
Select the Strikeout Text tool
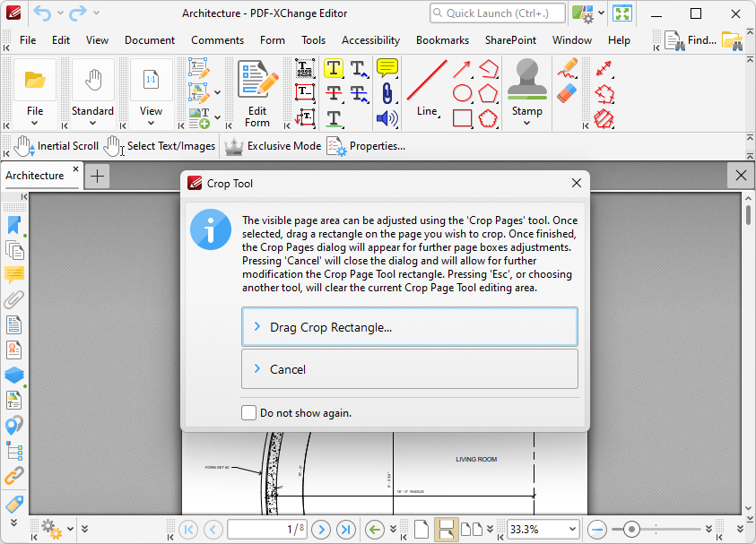pyautogui.click(x=334, y=92)
